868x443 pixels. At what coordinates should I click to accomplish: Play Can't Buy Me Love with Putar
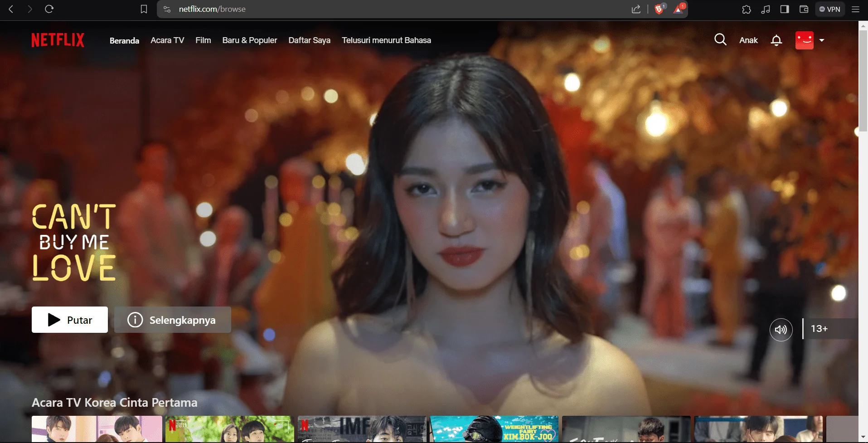tap(70, 320)
